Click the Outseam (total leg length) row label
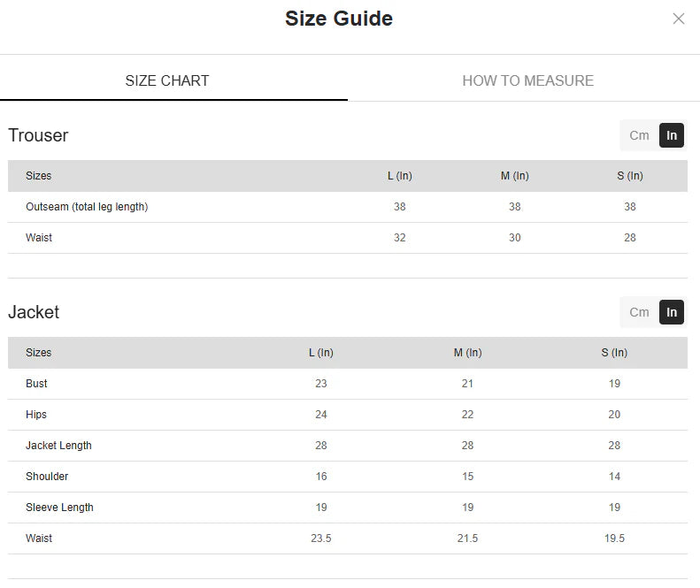Image resolution: width=700 pixels, height=588 pixels. point(87,207)
